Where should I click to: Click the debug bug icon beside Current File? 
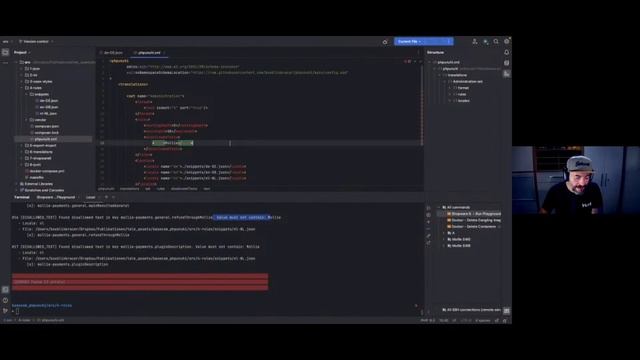[384, 42]
